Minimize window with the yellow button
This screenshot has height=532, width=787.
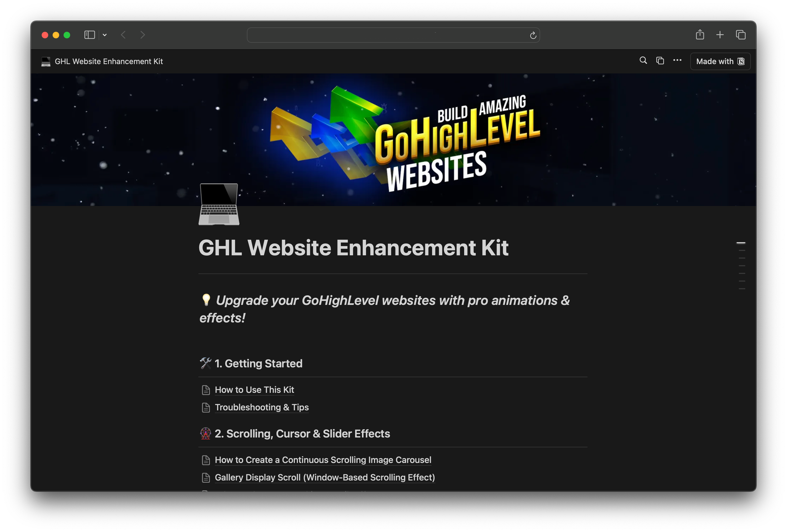[x=56, y=35]
